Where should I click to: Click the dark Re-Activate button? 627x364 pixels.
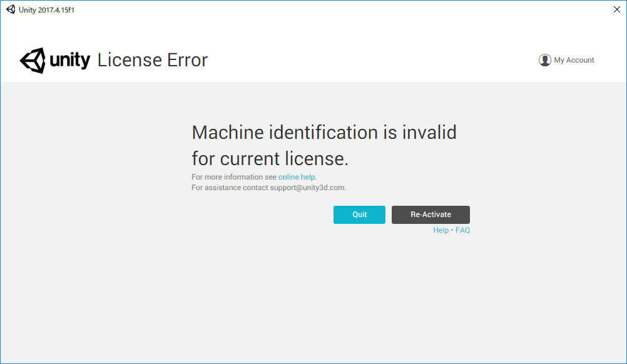431,215
